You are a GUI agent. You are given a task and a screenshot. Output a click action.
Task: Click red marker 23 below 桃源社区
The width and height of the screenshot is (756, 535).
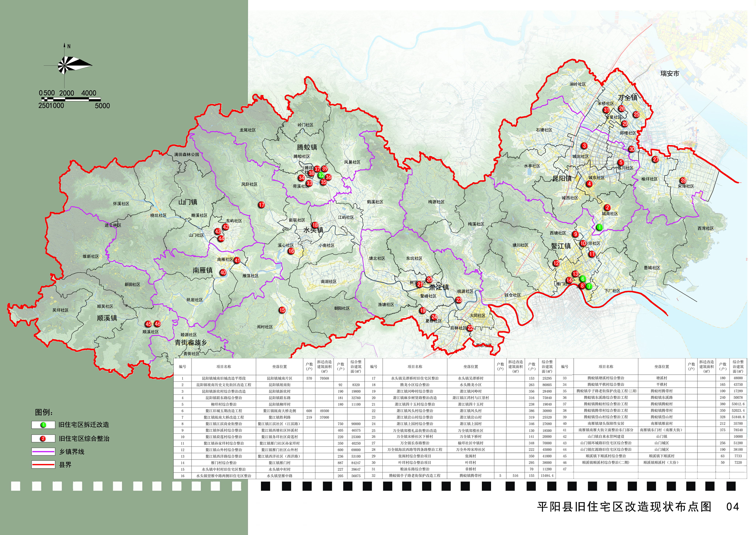459,300
